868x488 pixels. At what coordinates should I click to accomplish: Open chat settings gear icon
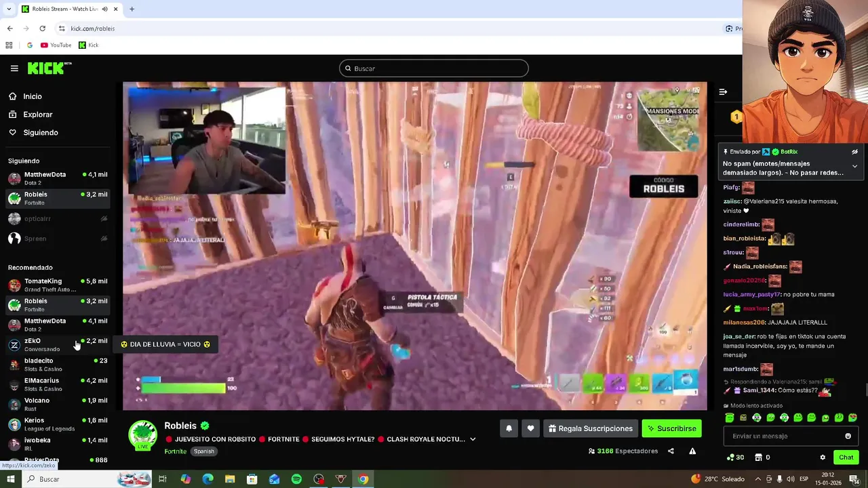click(823, 457)
